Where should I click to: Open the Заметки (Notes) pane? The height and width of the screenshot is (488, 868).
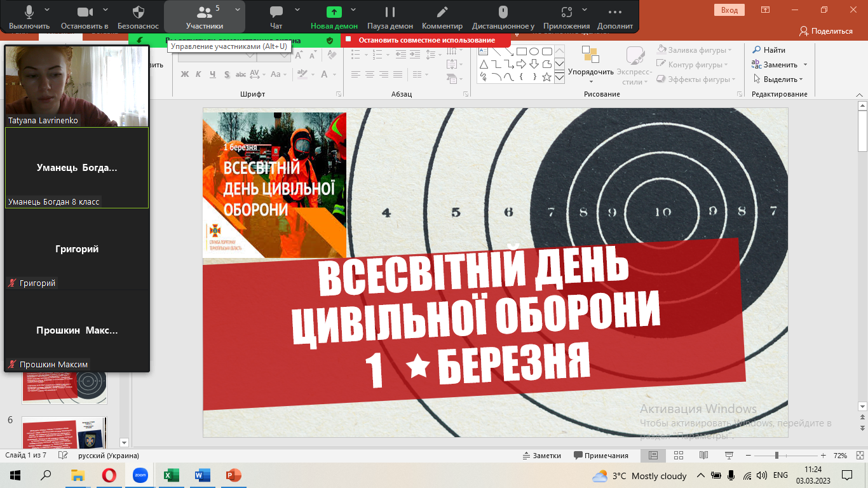click(x=541, y=456)
